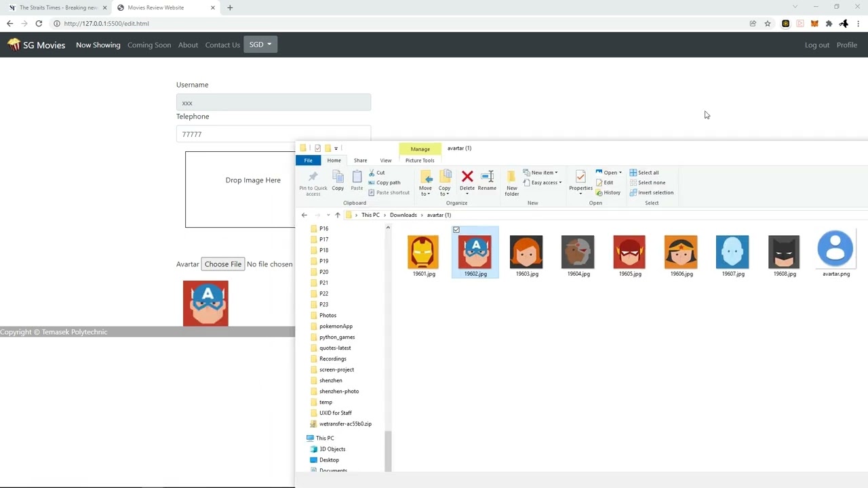Select the Photos folder in tree

328,315
